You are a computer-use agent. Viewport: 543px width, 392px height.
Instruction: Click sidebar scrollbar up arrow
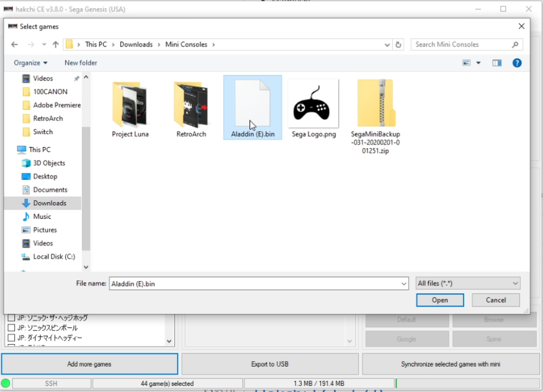(x=86, y=77)
